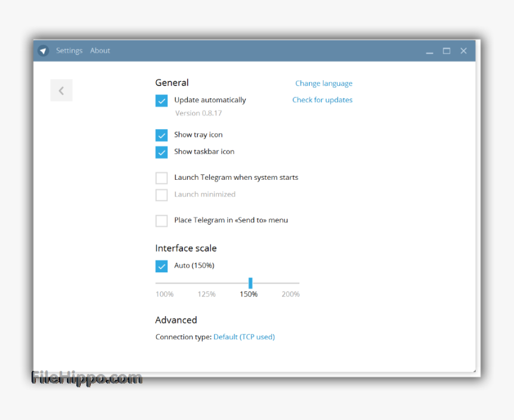The height and width of the screenshot is (420, 514).
Task: Open the Default (TCP used) connection type link
Action: click(244, 337)
